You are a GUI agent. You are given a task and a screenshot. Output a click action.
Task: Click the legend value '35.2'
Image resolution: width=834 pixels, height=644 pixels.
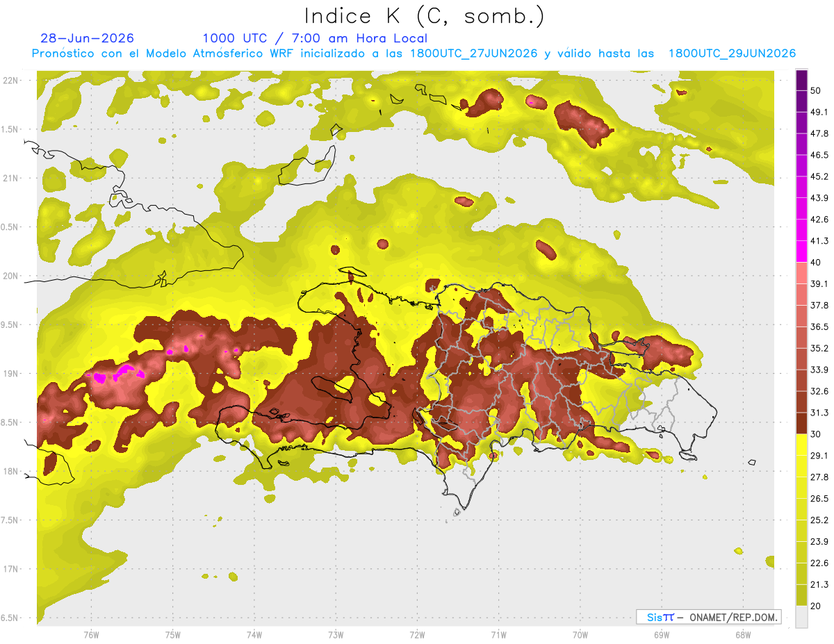pos(819,348)
